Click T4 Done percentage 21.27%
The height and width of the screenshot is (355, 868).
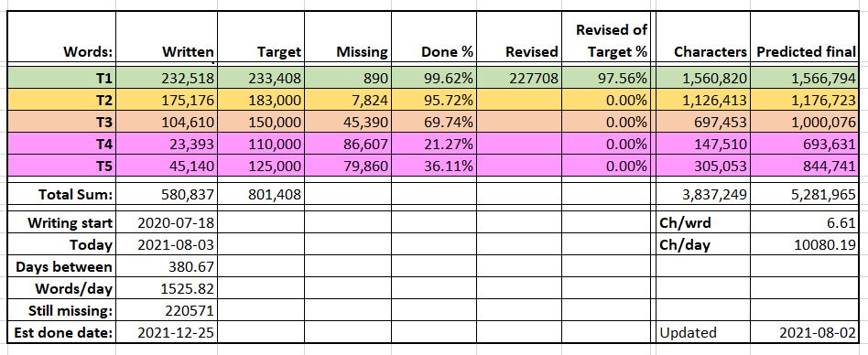tap(433, 144)
